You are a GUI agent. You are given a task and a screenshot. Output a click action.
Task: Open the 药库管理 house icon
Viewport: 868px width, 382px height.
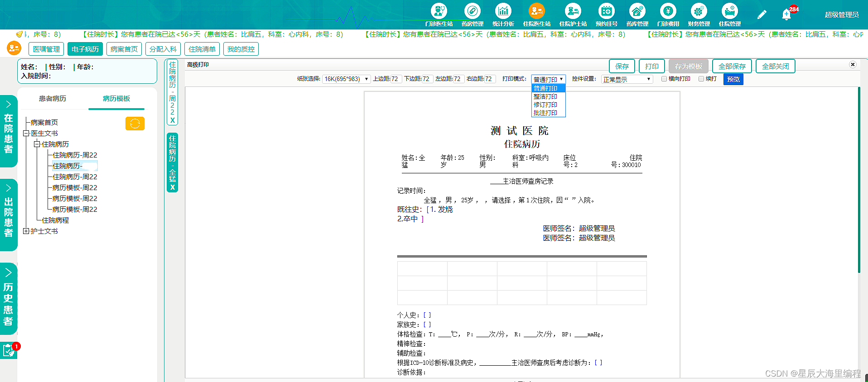click(637, 11)
